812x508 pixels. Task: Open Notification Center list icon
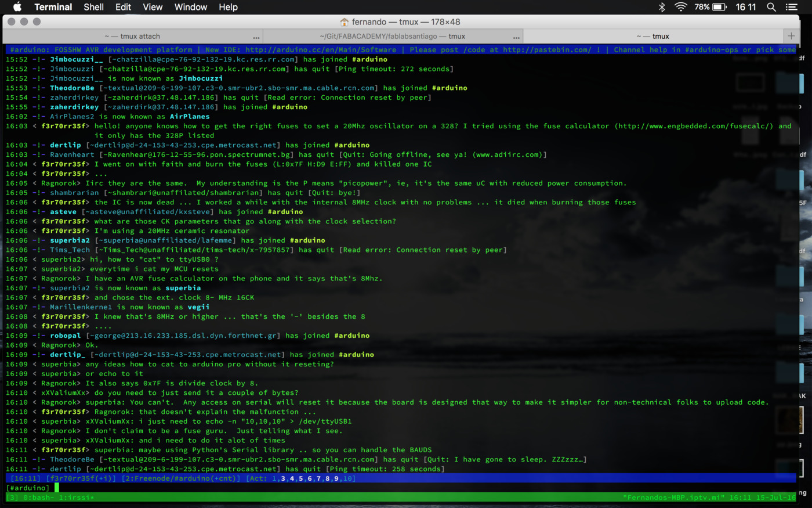point(791,7)
